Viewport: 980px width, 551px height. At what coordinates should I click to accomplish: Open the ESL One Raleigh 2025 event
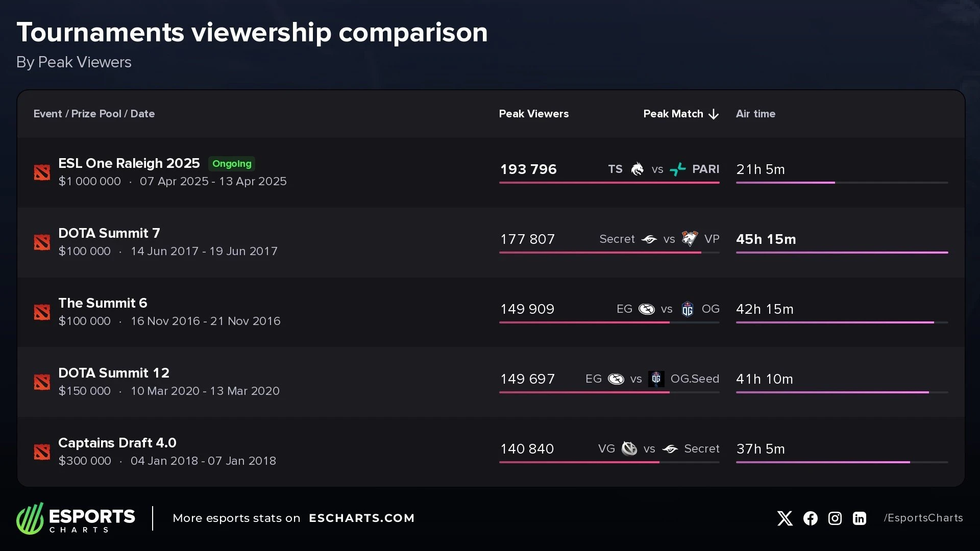129,163
